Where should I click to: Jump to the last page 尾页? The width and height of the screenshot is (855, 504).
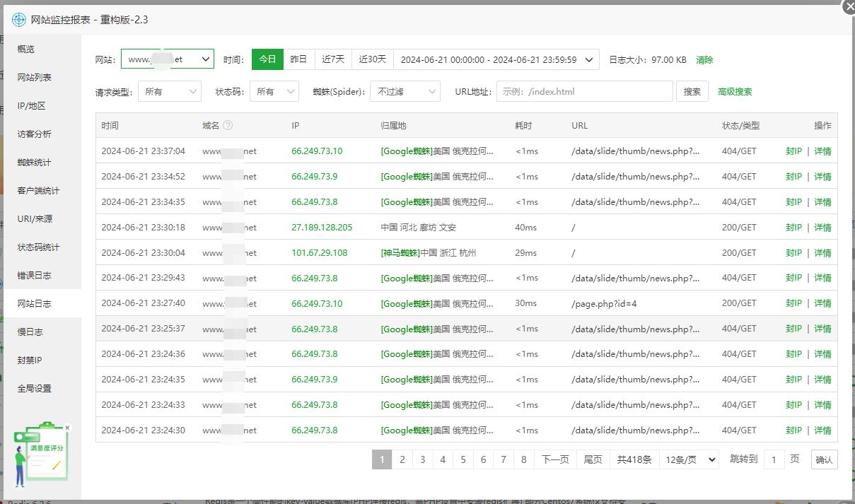pyautogui.click(x=593, y=459)
